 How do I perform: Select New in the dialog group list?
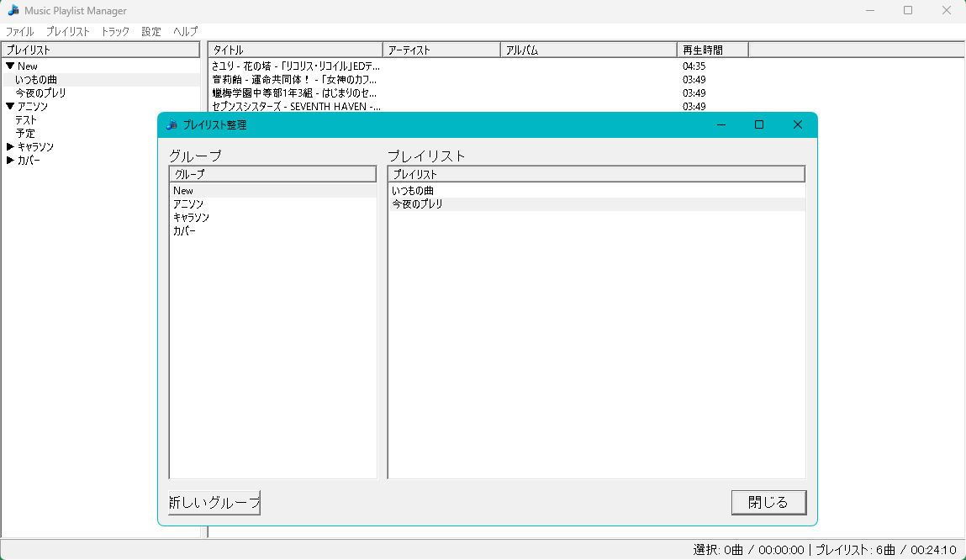coord(273,191)
